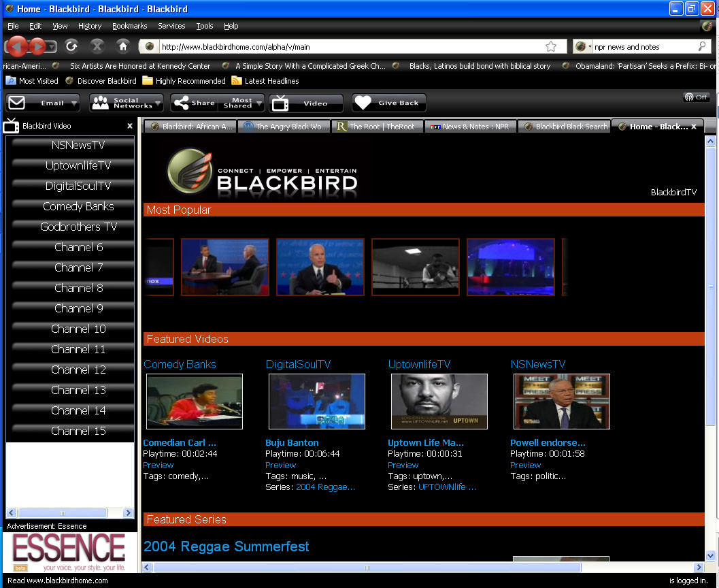Click the Blackbird logo on the page
The height and width of the screenshot is (588, 719).
[x=262, y=172]
